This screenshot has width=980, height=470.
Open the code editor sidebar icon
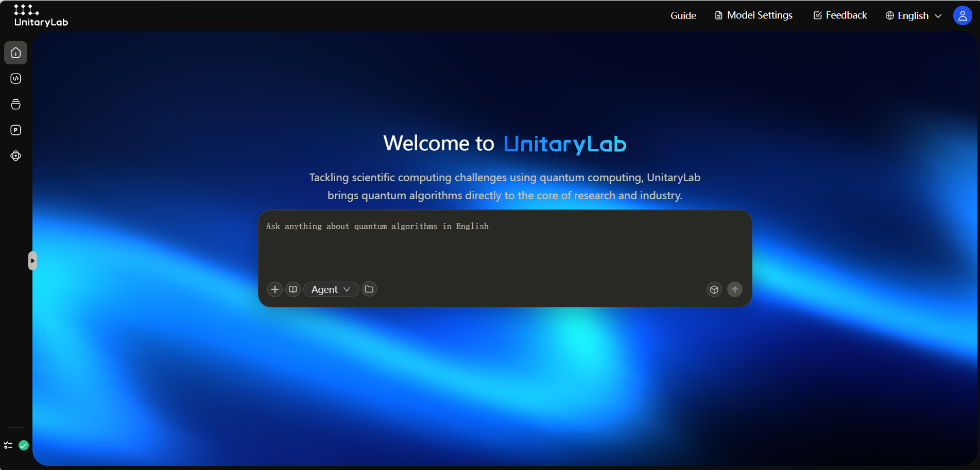coord(16,79)
